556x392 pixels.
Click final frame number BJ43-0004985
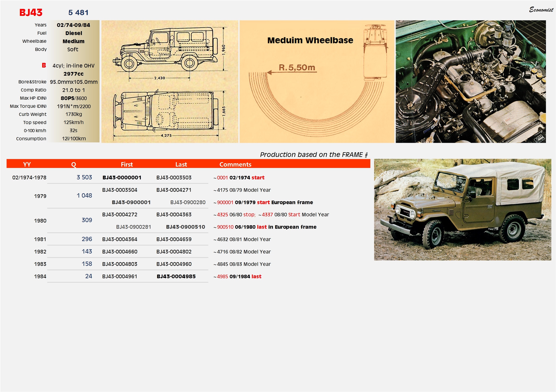(x=176, y=277)
